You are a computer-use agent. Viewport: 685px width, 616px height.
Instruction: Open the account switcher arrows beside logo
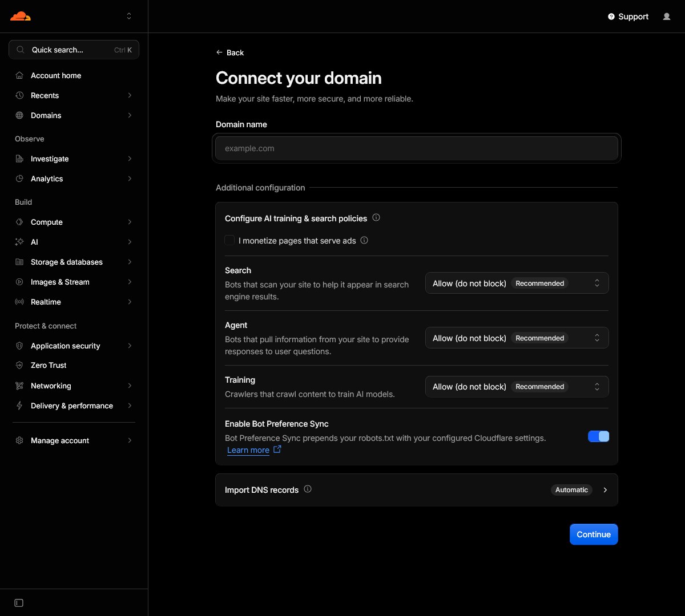[x=129, y=16]
